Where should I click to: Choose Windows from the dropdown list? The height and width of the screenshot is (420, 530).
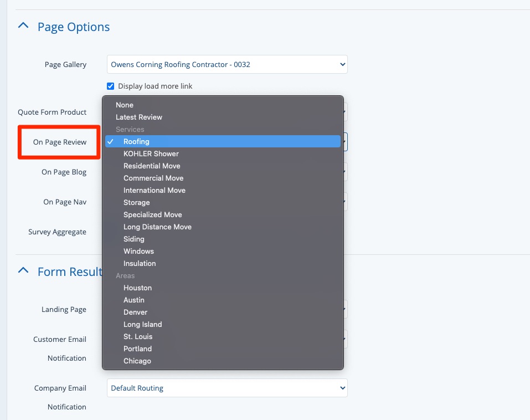(x=138, y=251)
